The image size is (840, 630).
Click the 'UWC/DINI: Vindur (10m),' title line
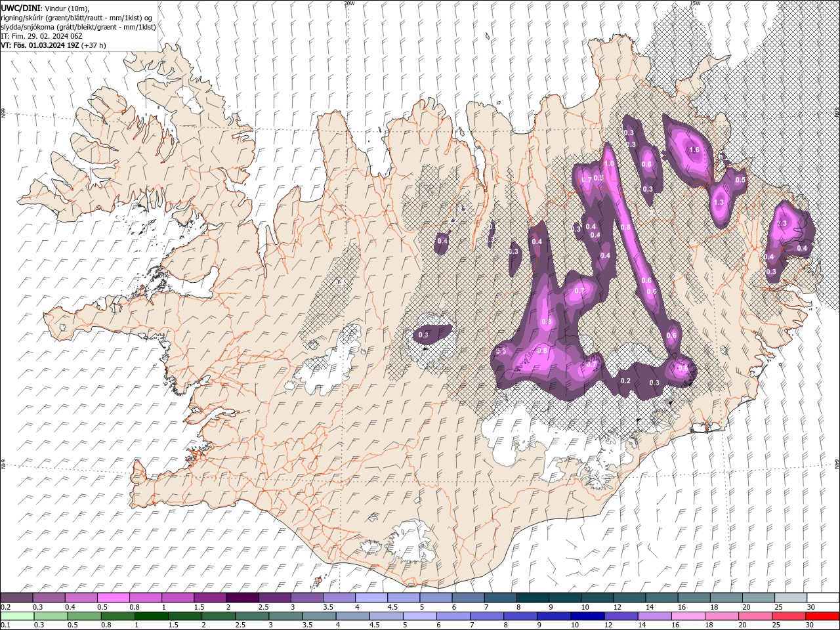pos(45,8)
